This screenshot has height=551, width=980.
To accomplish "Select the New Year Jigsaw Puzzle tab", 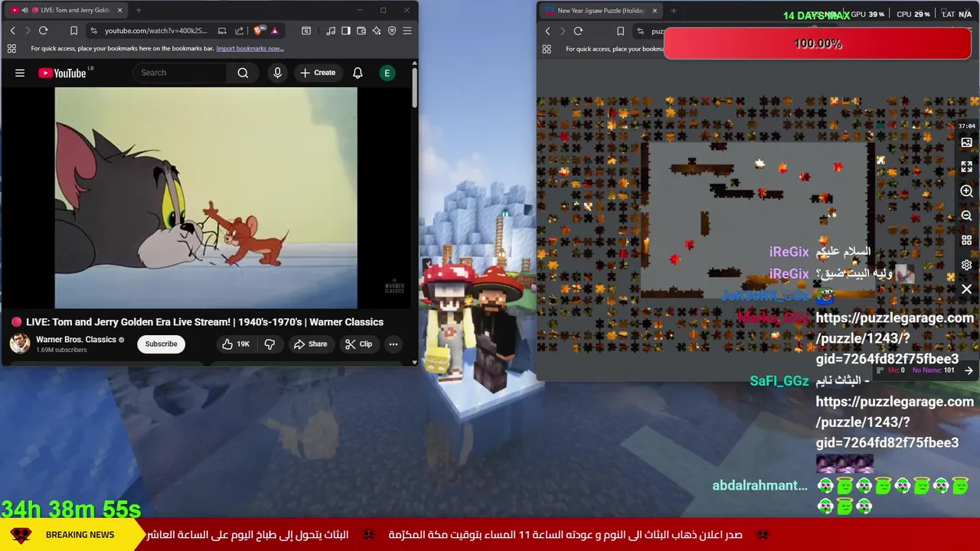I will tap(601, 11).
